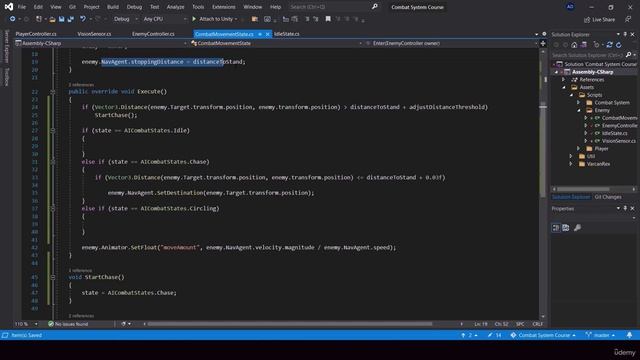This screenshot has height=360, width=640.
Task: Click the Navigate Backward button
Action: (x=12, y=19)
